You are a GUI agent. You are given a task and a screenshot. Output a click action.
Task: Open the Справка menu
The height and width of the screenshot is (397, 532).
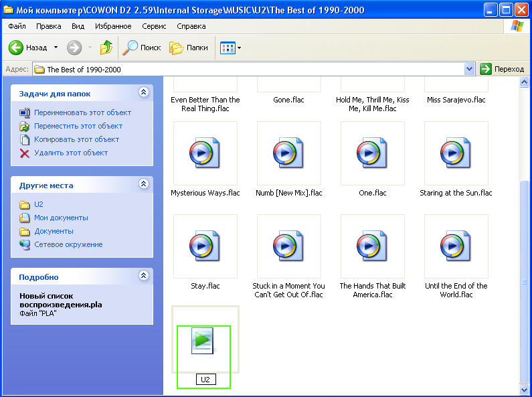click(x=191, y=26)
